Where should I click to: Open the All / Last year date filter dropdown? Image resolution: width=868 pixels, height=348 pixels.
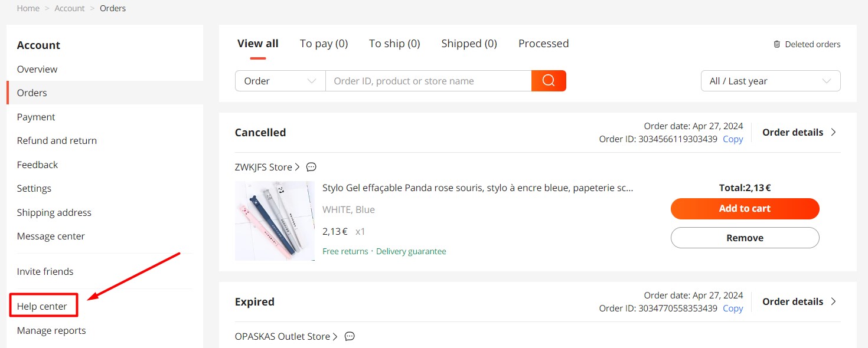(x=770, y=81)
